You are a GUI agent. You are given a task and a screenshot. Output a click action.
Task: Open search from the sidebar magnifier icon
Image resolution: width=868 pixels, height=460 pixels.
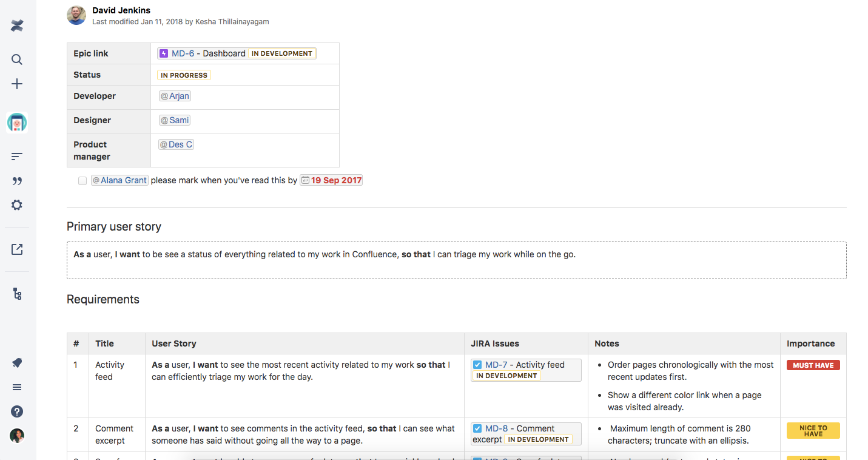pyautogui.click(x=17, y=59)
